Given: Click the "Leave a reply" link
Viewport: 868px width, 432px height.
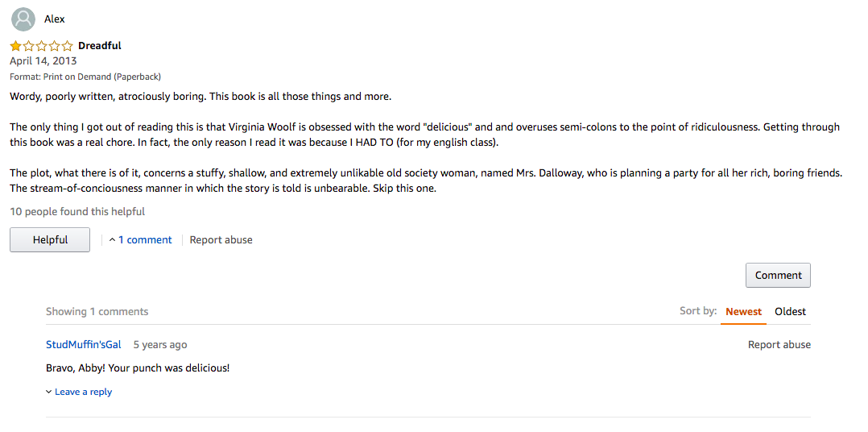Looking at the screenshot, I should coord(83,392).
